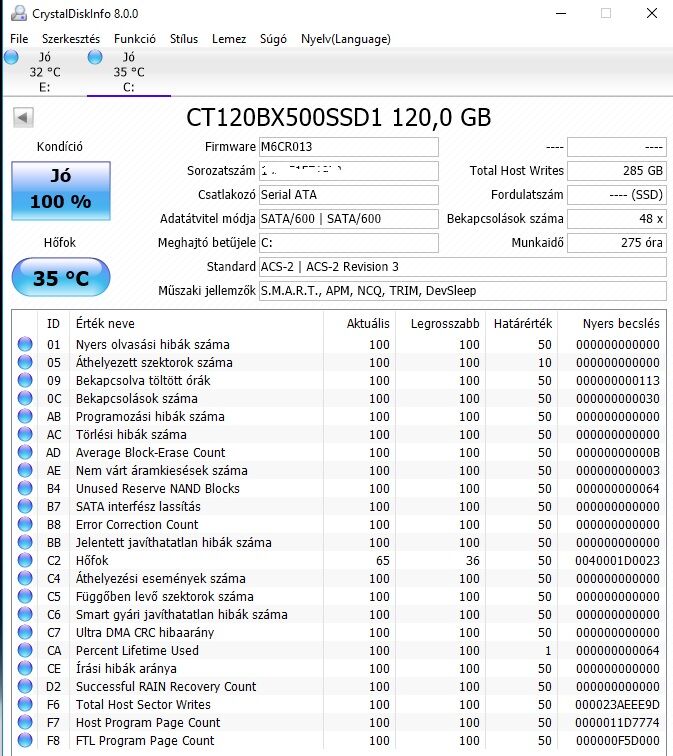Click the ID column header
Viewport: 673px width, 756px height.
(x=53, y=324)
